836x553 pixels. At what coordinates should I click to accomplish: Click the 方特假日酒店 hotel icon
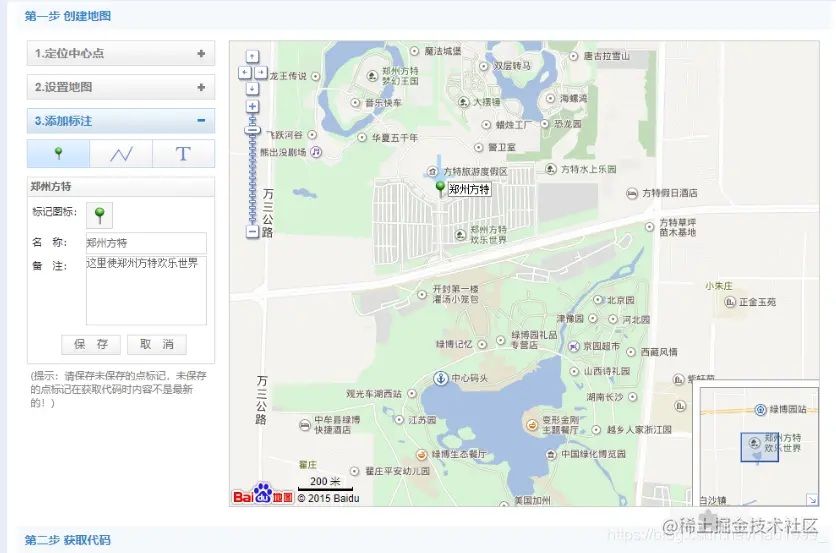pyautogui.click(x=632, y=193)
